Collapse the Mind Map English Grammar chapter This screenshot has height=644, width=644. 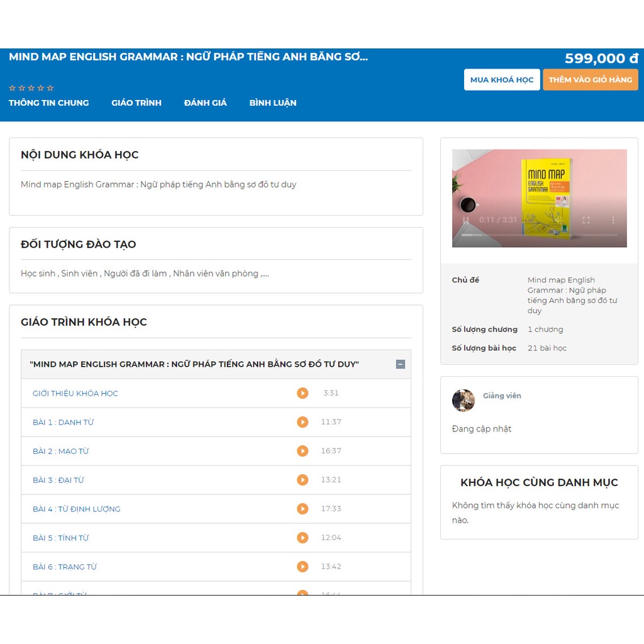pyautogui.click(x=401, y=364)
